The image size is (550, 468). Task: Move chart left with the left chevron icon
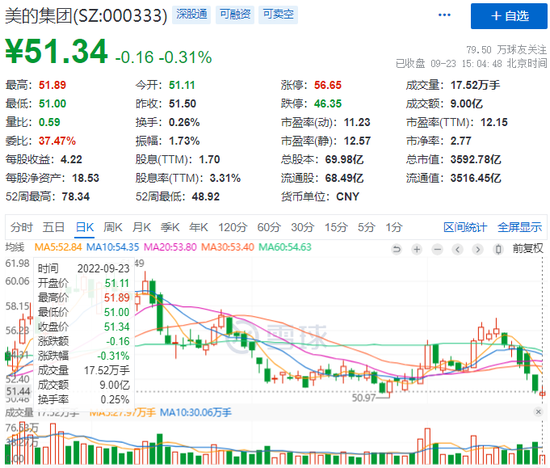point(457,249)
